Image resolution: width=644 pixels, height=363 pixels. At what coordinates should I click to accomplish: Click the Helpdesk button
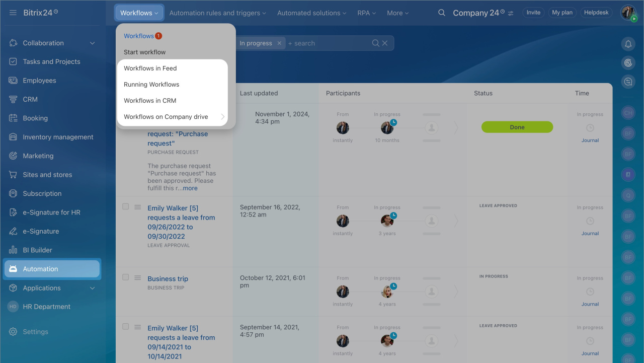click(x=596, y=13)
